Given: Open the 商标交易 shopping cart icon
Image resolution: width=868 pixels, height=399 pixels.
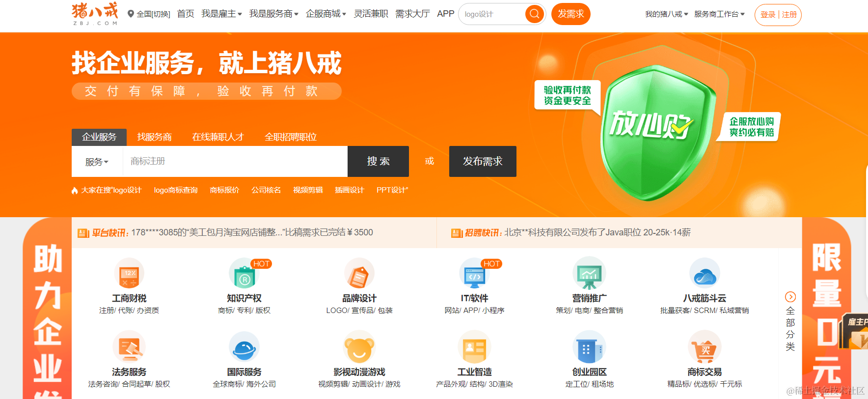Looking at the screenshot, I should click(705, 346).
